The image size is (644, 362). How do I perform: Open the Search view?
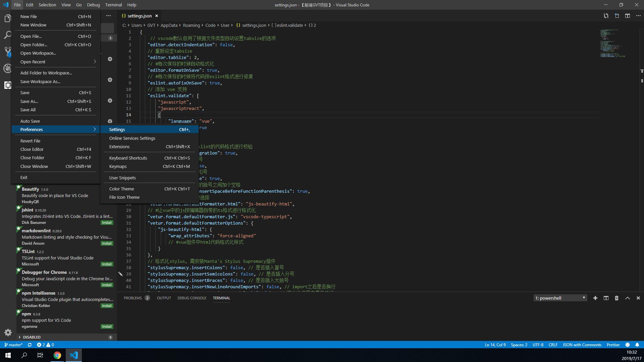[x=8, y=35]
